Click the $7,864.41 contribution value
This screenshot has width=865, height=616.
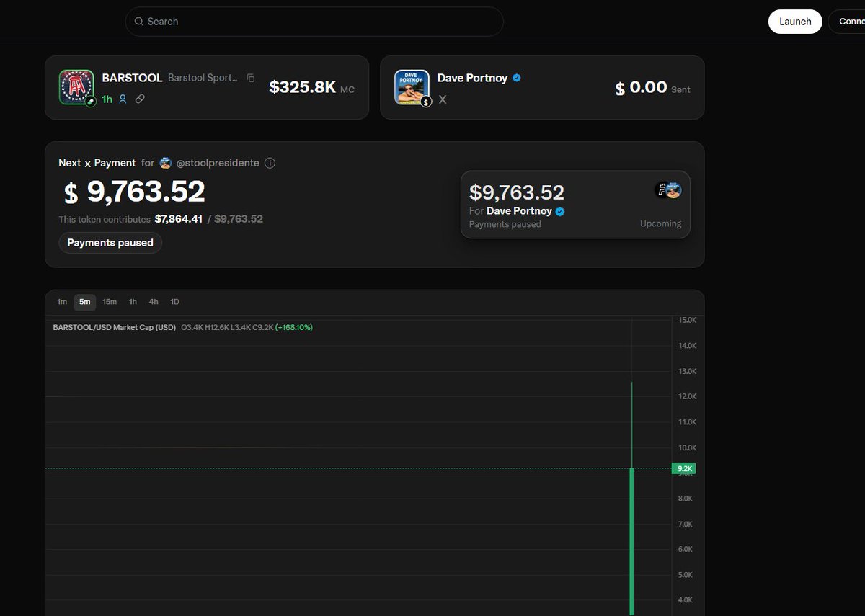[x=179, y=219]
